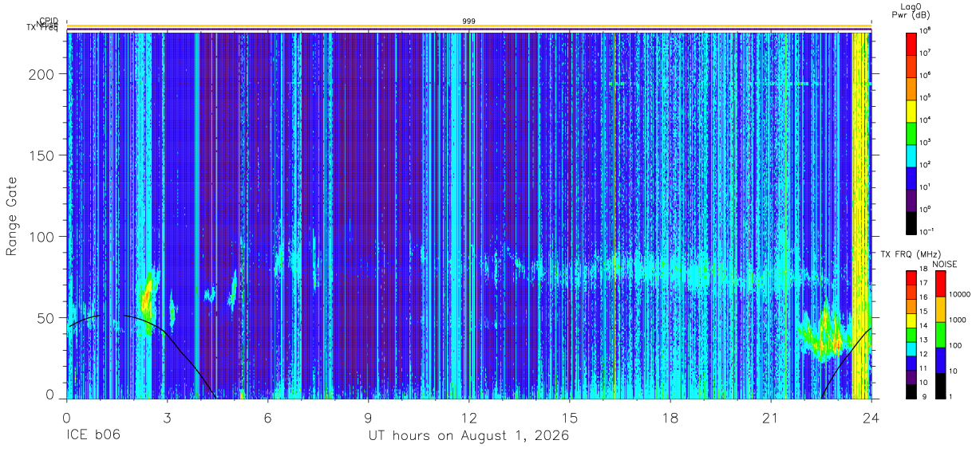Click the '21' tick on UT hours axis
This screenshot has height=452, width=980.
click(x=771, y=419)
